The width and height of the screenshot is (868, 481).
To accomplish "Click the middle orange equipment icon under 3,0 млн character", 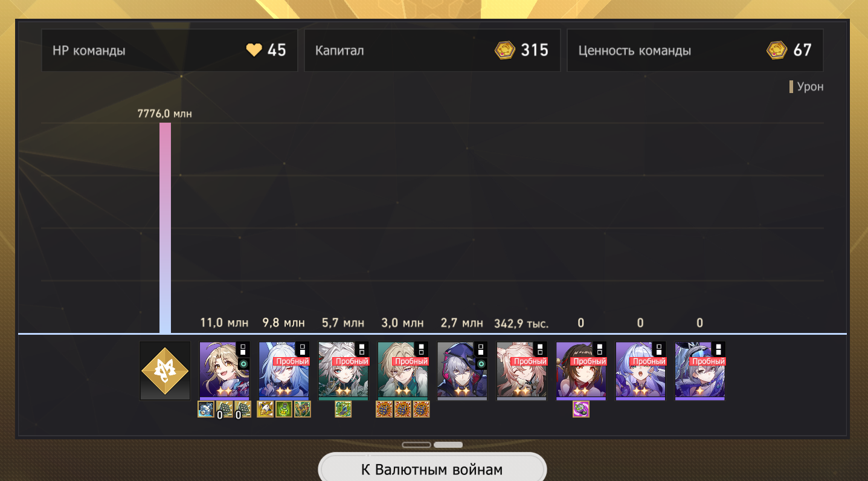I will click(x=403, y=410).
